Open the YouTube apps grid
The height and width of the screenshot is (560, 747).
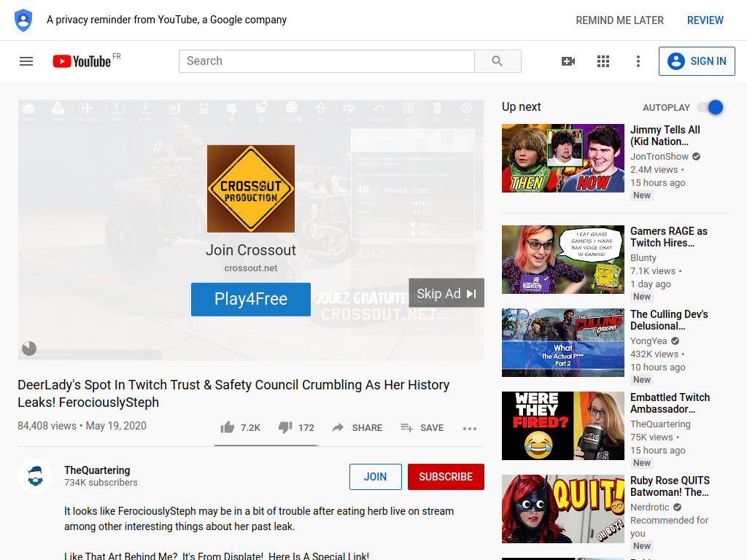tap(603, 61)
